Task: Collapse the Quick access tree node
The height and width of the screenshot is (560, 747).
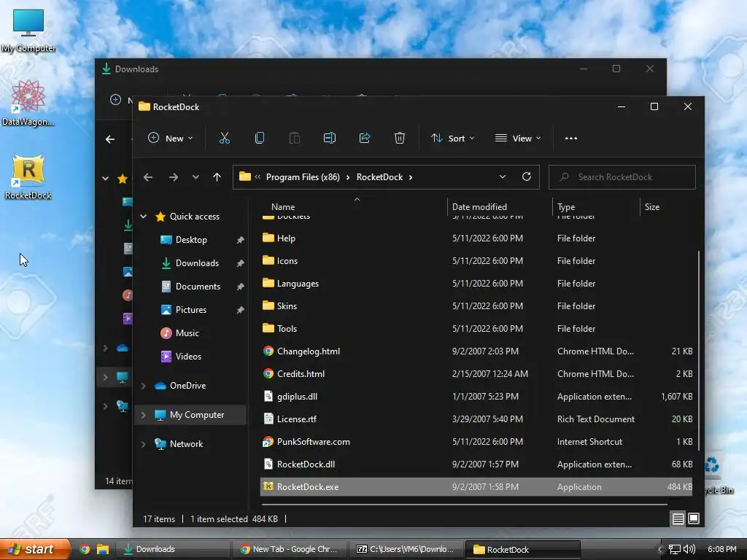Action: click(x=143, y=217)
